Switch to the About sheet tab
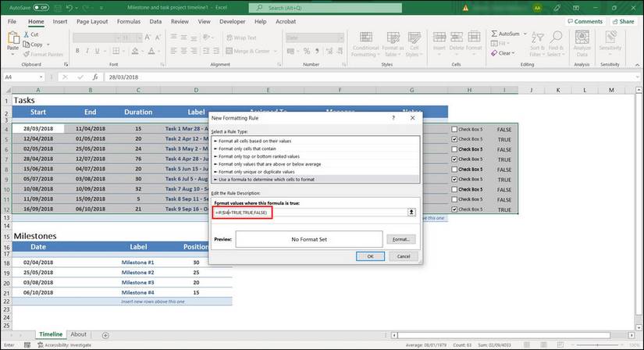The width and height of the screenshot is (644, 350). point(78,334)
